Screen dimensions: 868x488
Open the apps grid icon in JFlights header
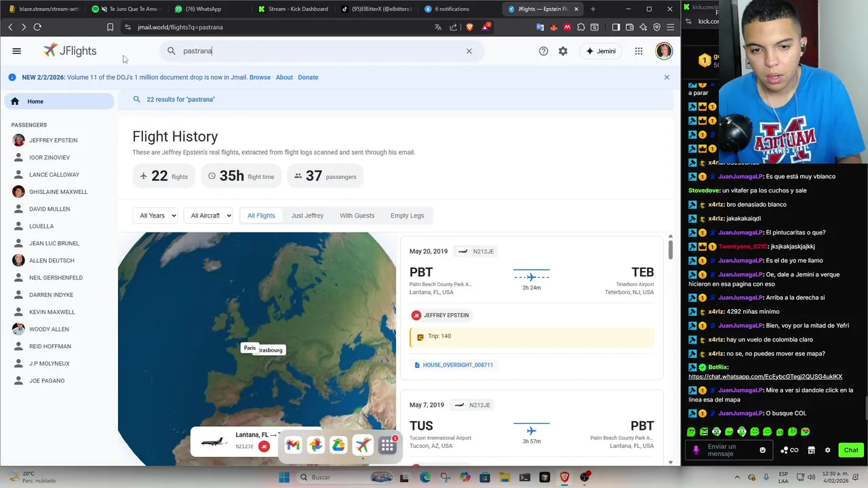pyautogui.click(x=639, y=51)
